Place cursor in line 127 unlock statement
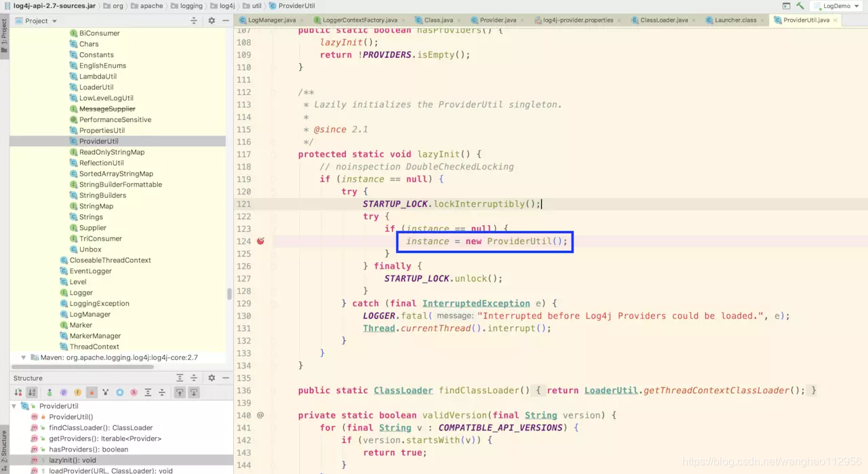Viewport: 868px width, 474px height. [443, 279]
